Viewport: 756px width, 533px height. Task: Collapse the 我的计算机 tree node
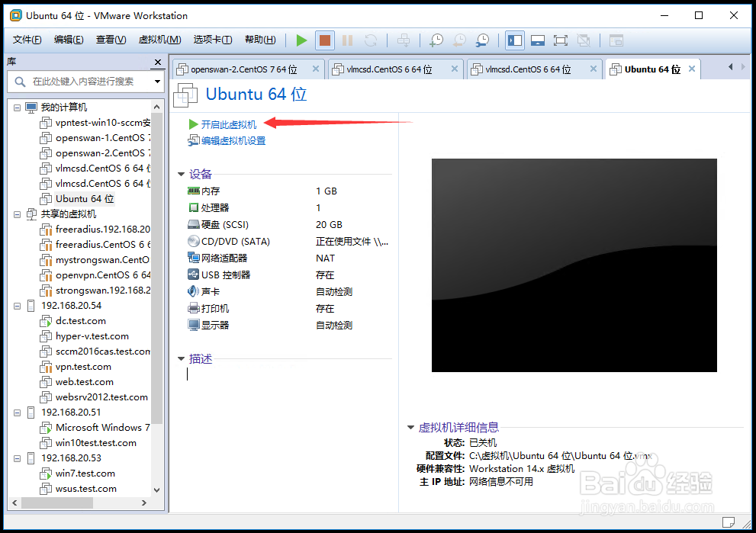[18, 108]
